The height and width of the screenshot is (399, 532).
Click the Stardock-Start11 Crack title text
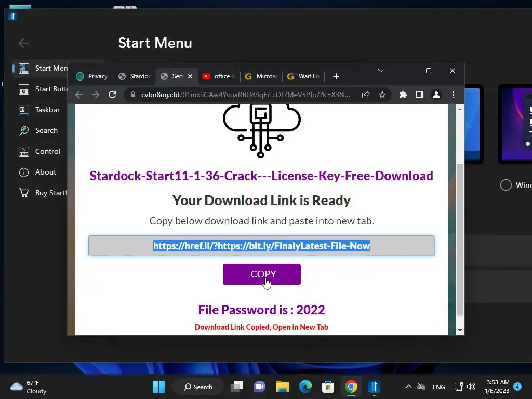click(261, 176)
